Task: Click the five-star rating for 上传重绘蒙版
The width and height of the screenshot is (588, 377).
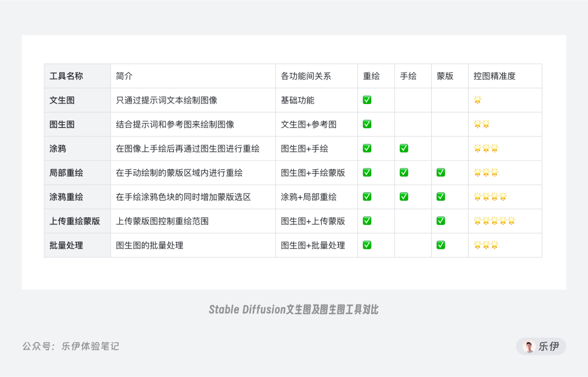Action: pos(494,221)
